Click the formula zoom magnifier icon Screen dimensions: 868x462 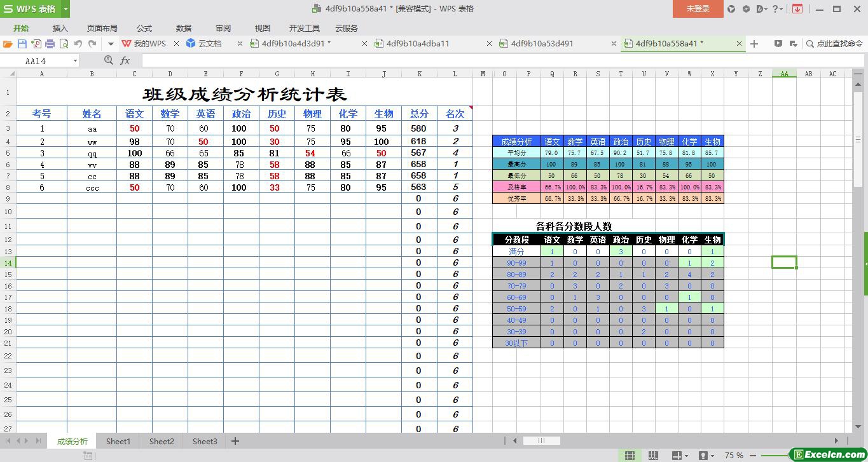(x=109, y=60)
